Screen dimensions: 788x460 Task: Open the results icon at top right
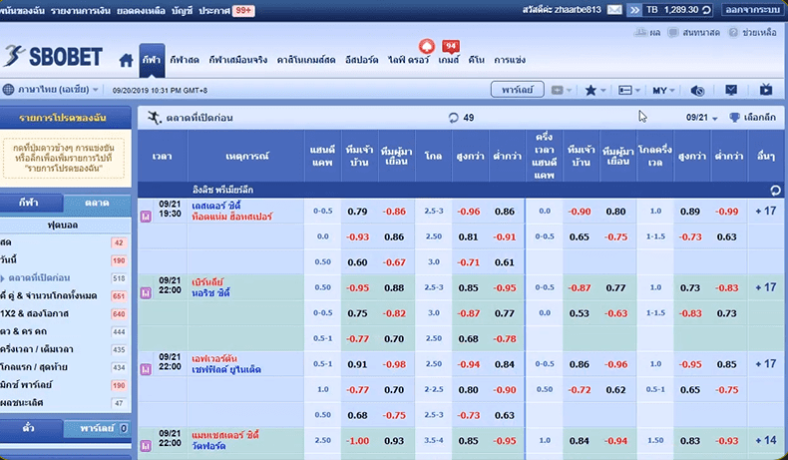coord(640,33)
